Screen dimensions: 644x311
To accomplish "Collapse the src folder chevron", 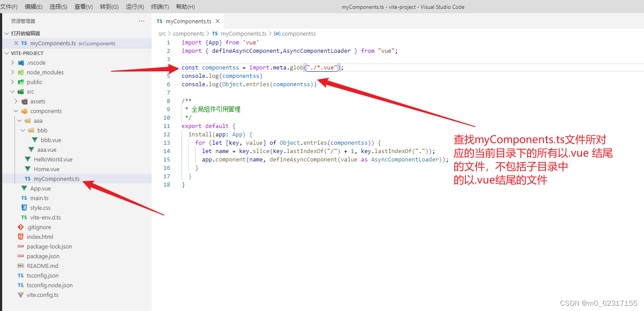I will pyautogui.click(x=13, y=92).
